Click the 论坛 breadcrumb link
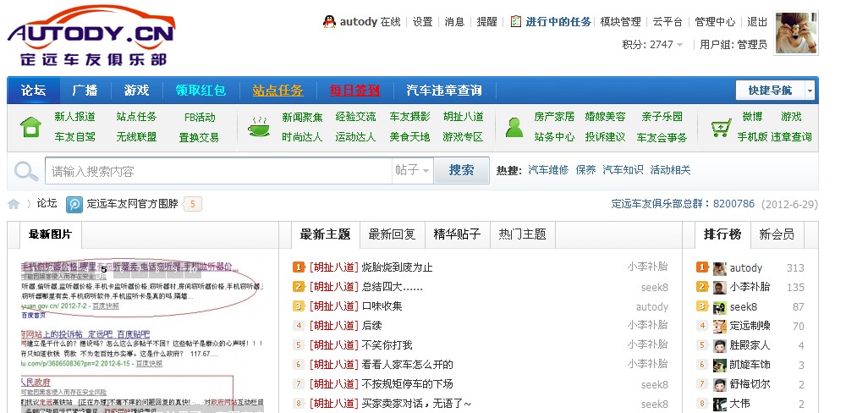Screen dimensions: 868x413 pyautogui.click(x=47, y=204)
